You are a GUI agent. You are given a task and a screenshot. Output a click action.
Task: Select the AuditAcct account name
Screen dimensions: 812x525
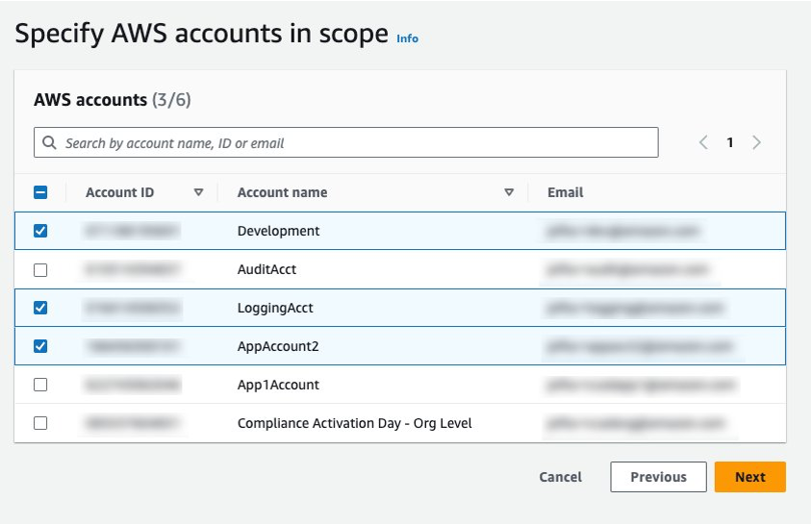[x=266, y=269]
